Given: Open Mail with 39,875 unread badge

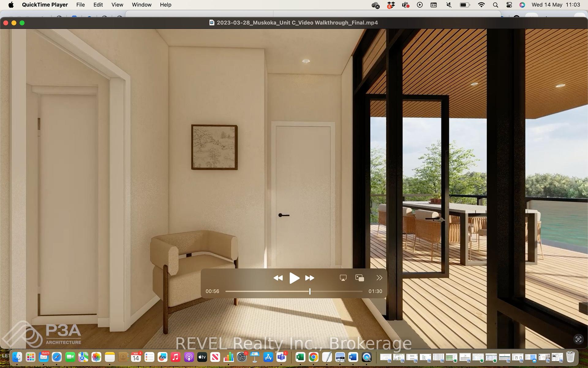Looking at the screenshot, I should 44,357.
